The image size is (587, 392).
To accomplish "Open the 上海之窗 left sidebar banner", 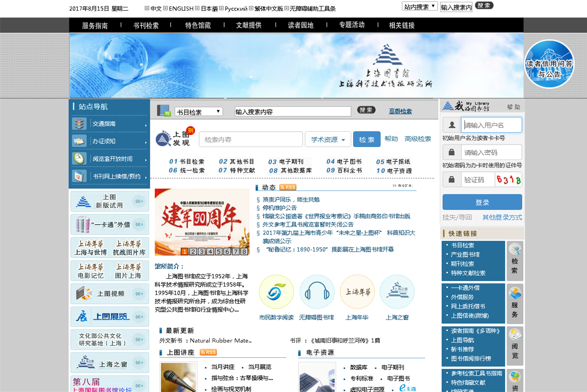I will pos(110,363).
